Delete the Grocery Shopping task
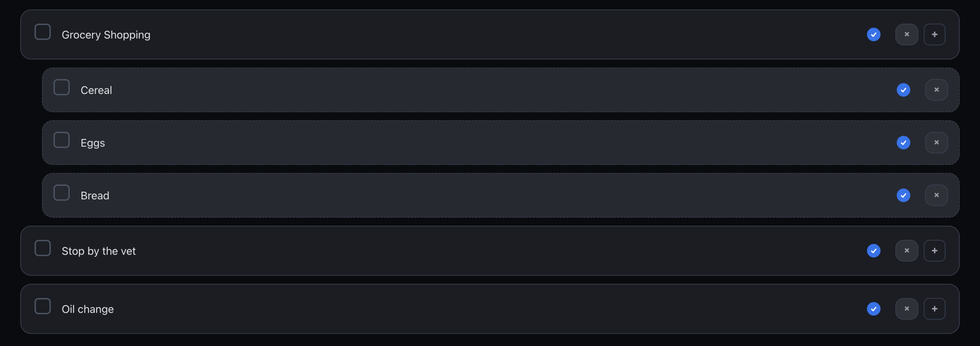Image resolution: width=980 pixels, height=346 pixels. click(906, 35)
